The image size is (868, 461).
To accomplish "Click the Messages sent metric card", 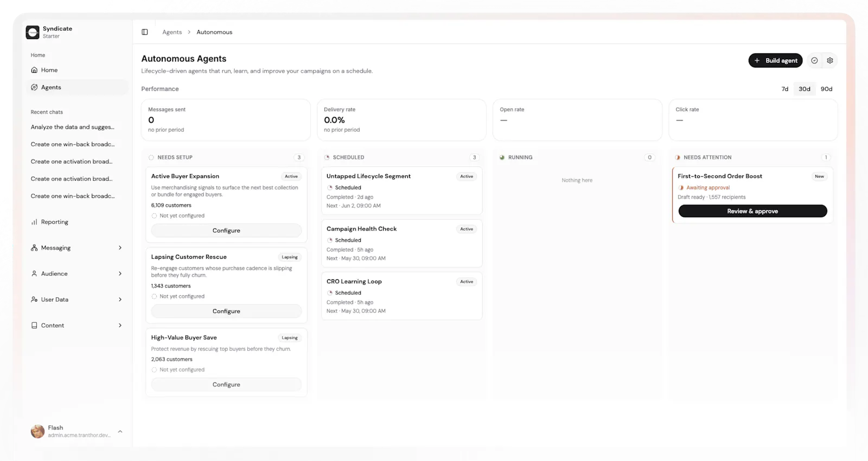I will click(226, 120).
